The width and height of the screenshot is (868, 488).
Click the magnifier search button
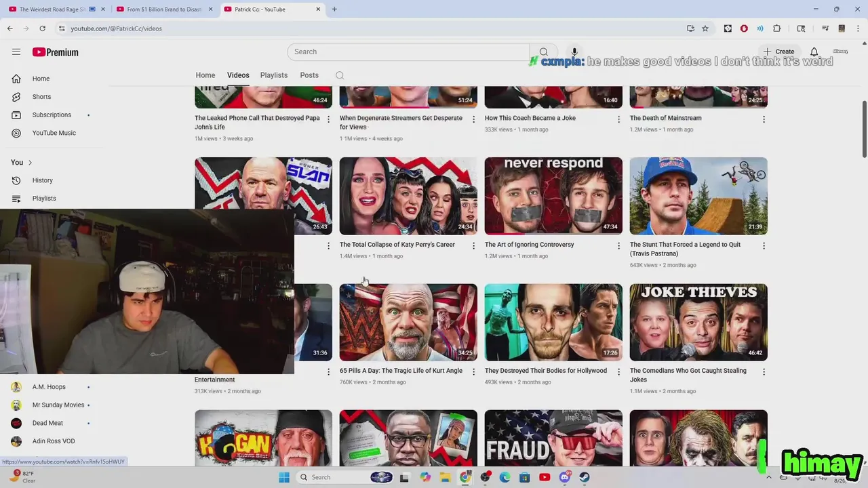(543, 52)
